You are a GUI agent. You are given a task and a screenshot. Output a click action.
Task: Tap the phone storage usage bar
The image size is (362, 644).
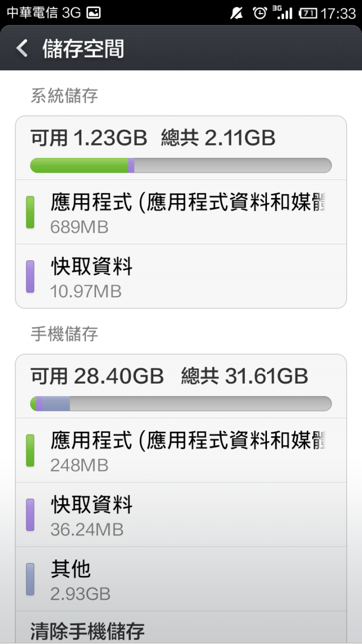[x=181, y=403]
